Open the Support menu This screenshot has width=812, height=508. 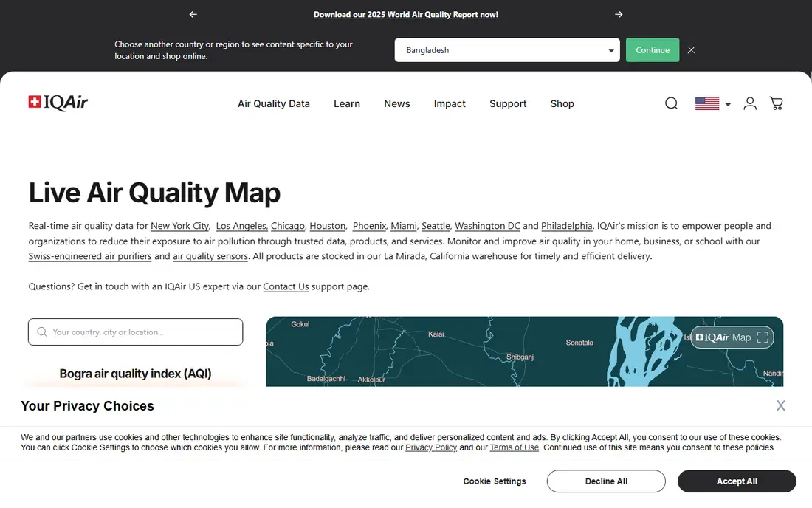click(508, 103)
